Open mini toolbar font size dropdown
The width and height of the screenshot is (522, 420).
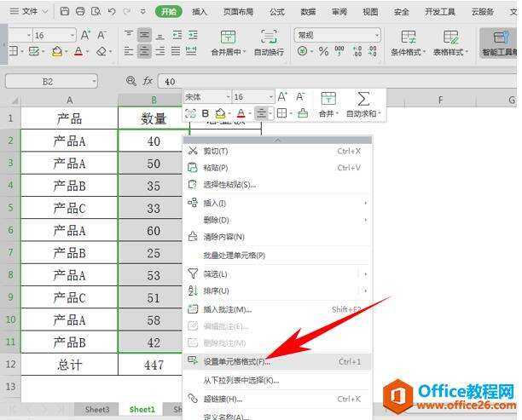(270, 97)
